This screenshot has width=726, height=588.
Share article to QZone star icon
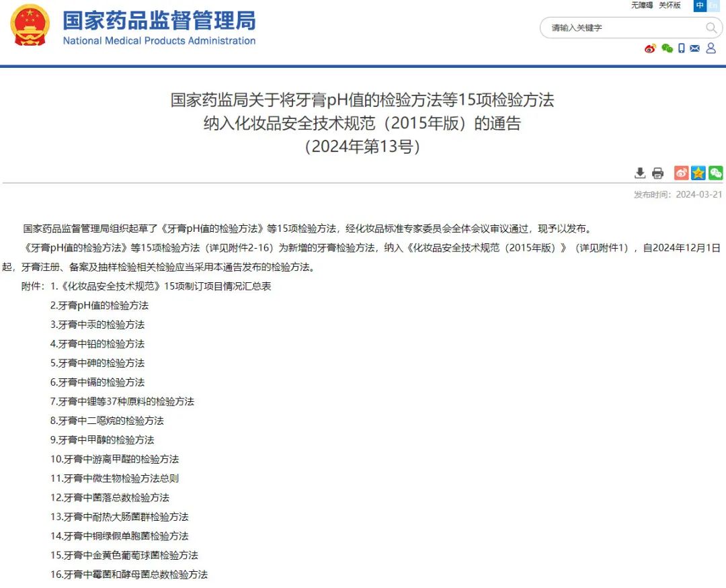pyautogui.click(x=698, y=173)
